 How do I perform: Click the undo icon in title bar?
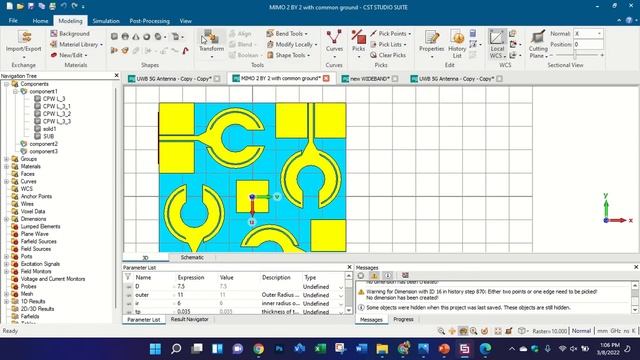[63, 6]
